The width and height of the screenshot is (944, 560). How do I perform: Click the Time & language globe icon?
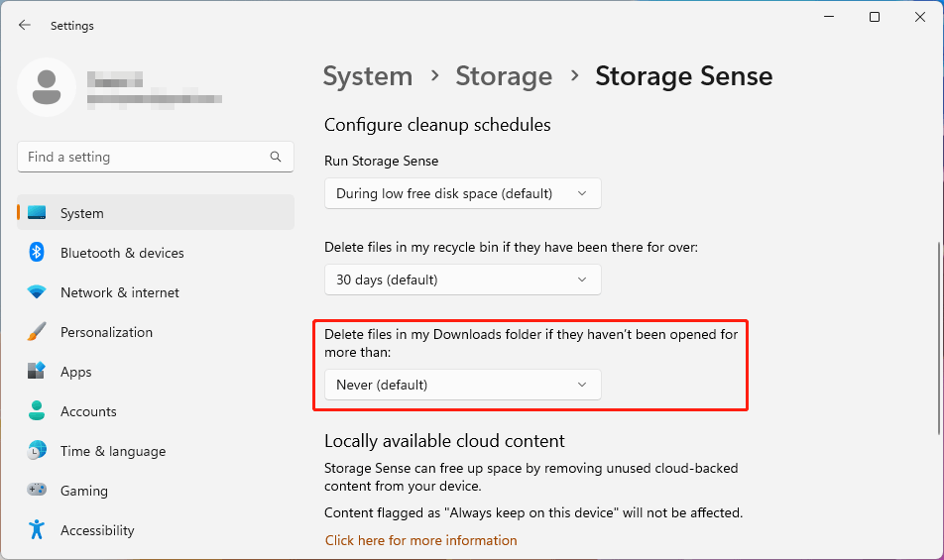[37, 451]
